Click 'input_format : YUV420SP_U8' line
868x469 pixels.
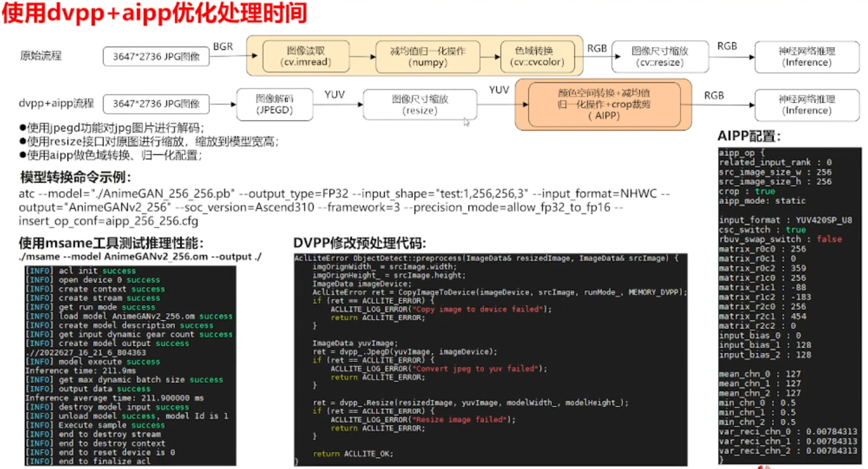[786, 220]
